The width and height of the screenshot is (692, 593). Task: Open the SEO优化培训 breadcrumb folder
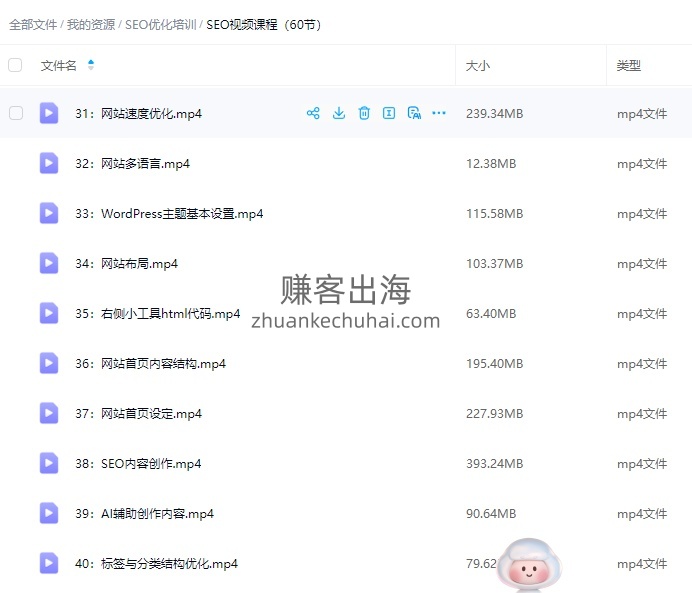161,25
